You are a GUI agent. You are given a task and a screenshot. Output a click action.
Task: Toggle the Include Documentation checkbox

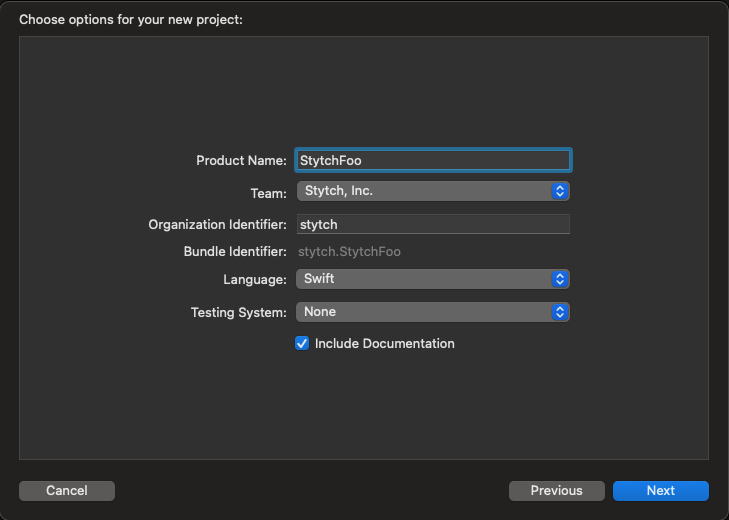(302, 343)
